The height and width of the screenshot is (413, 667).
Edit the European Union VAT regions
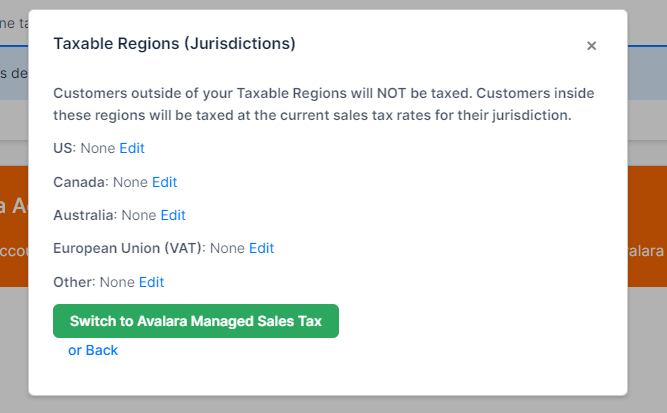click(261, 248)
